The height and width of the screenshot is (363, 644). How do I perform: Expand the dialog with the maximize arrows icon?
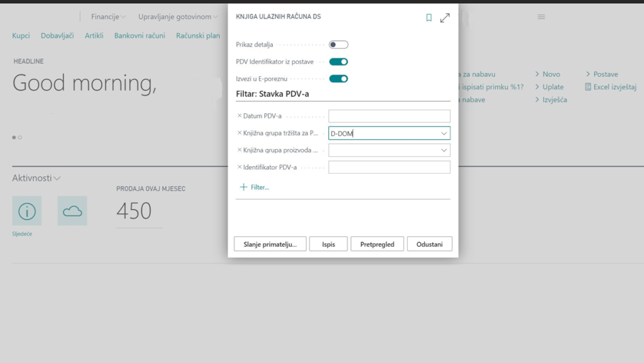click(445, 18)
